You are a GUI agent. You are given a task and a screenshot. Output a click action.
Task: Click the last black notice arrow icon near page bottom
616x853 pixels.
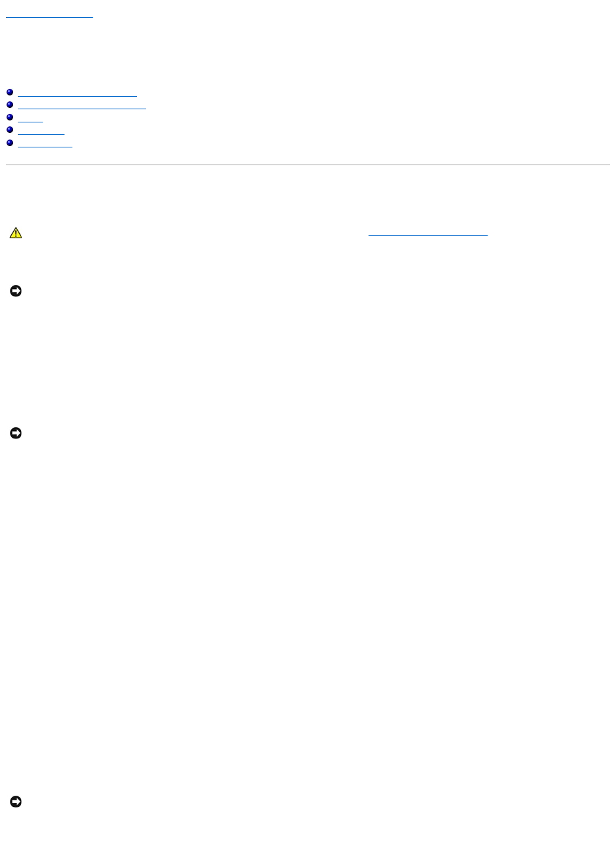[16, 802]
